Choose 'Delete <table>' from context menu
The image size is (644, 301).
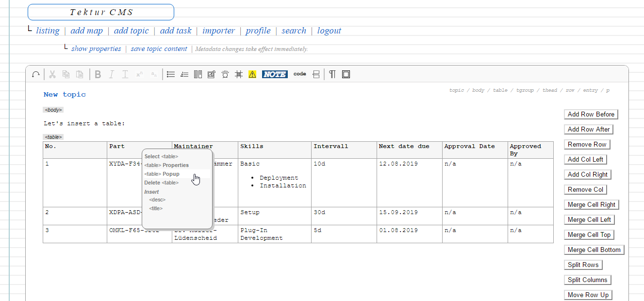pos(161,183)
